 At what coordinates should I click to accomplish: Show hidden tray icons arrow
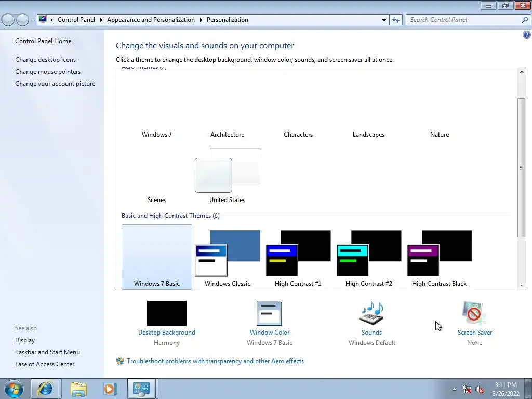[454, 390]
